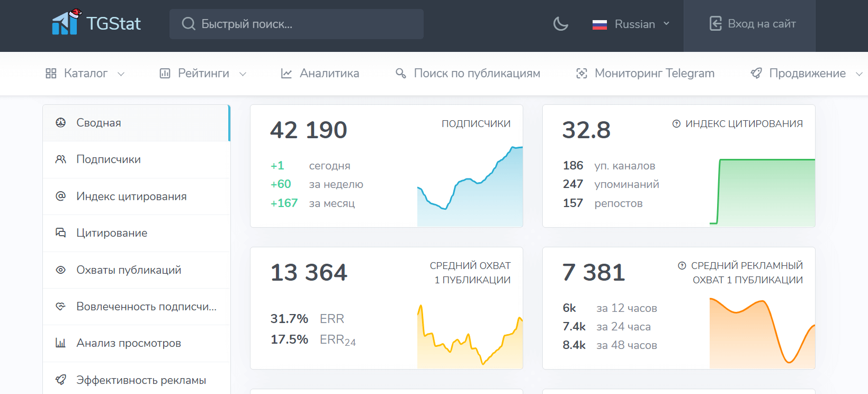Select Цитирование in the sidebar
The image size is (868, 394).
pos(137,233)
